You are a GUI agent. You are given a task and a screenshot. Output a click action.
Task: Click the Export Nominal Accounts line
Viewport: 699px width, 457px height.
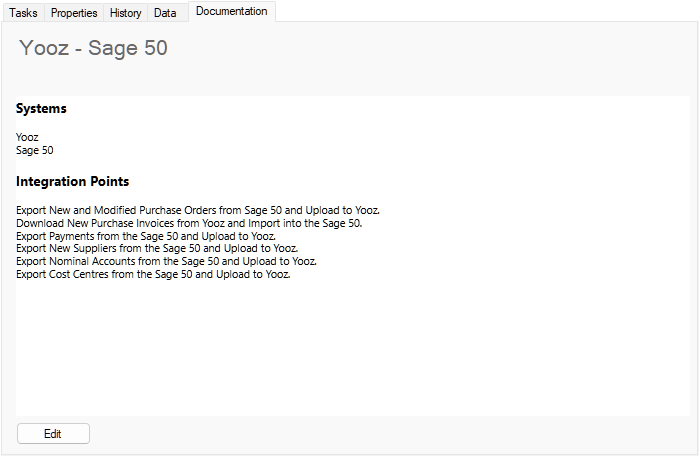coord(166,261)
